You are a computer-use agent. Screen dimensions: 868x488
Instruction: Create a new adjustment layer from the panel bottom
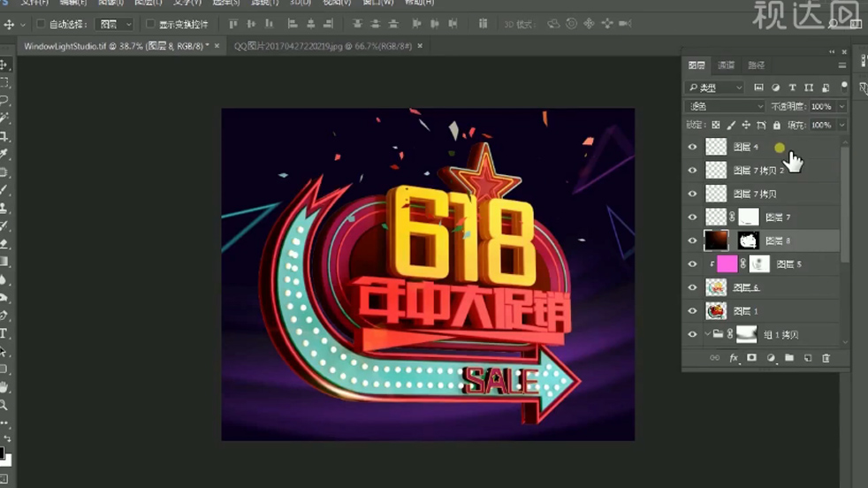pos(771,358)
